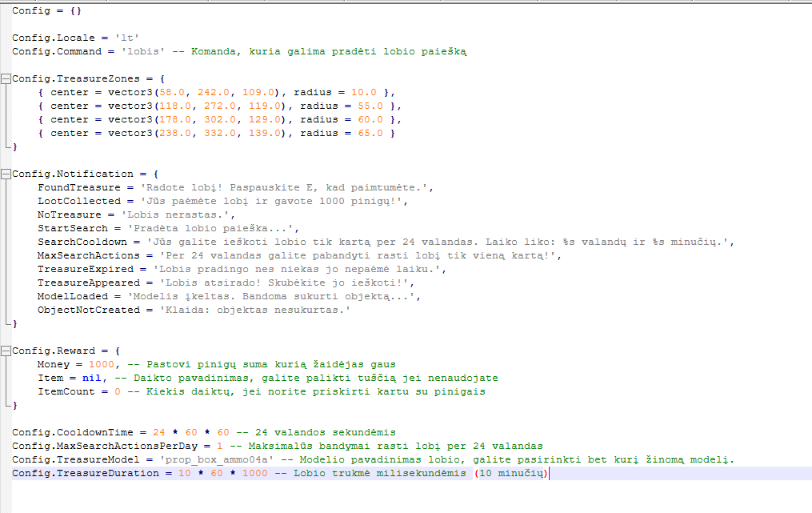Click comment starting 'Modelio pavadinimas lobio'
The image size is (812, 513).
[509, 459]
